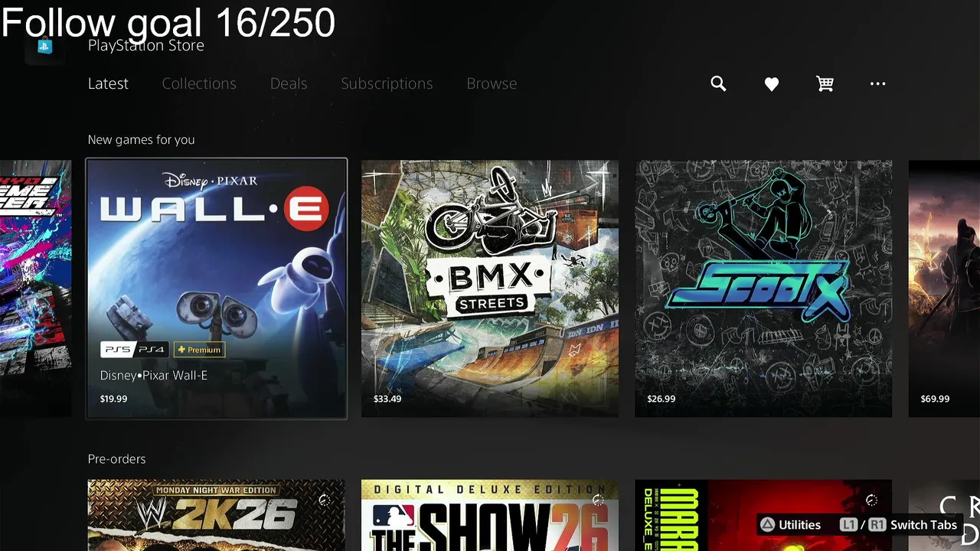
Task: Click the $26.99 price on ScootX
Action: [661, 399]
